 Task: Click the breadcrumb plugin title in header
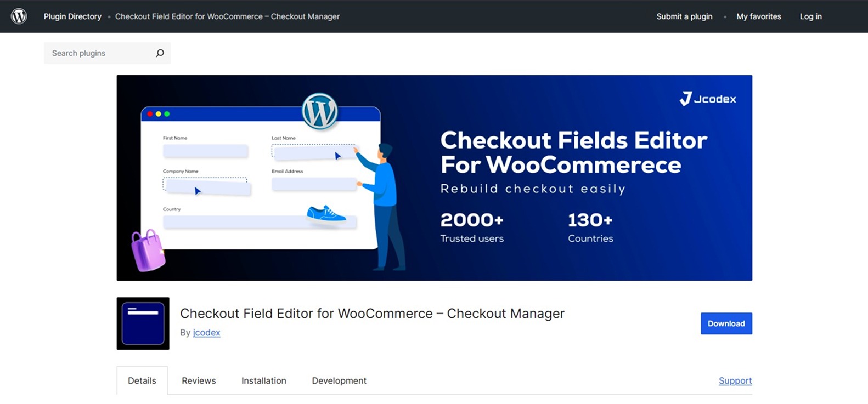pos(227,16)
